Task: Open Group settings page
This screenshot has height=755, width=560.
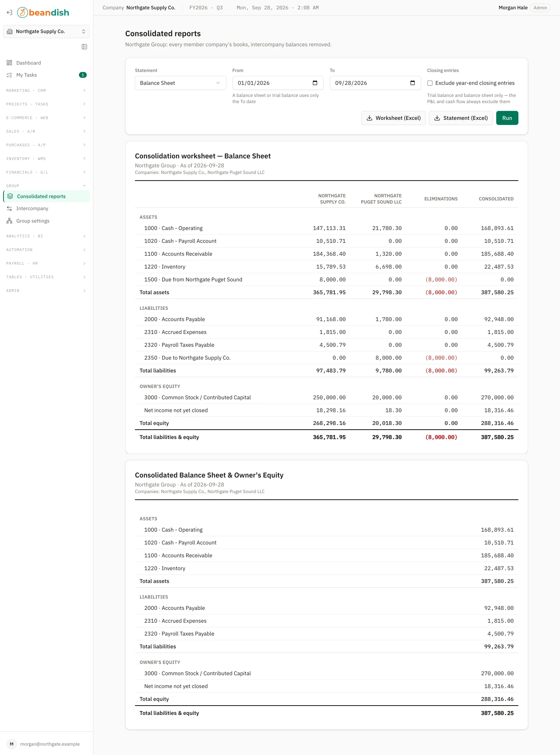Action: (x=46, y=221)
